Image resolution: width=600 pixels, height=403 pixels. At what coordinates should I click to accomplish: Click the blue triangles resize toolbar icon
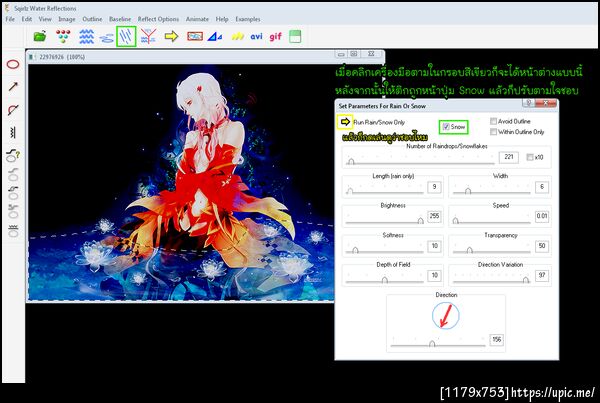[215, 37]
